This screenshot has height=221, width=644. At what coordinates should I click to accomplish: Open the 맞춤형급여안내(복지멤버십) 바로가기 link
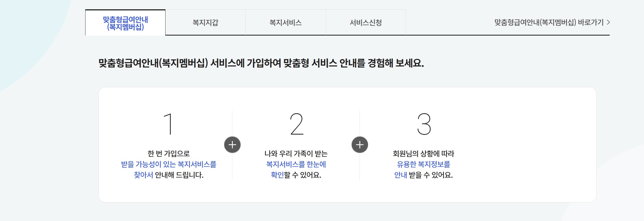[552, 22]
